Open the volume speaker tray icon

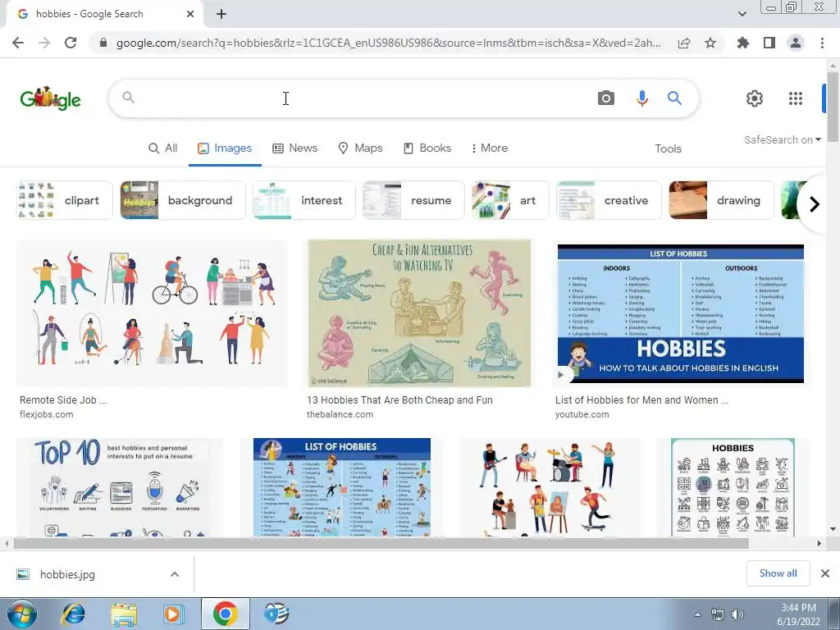(737, 614)
